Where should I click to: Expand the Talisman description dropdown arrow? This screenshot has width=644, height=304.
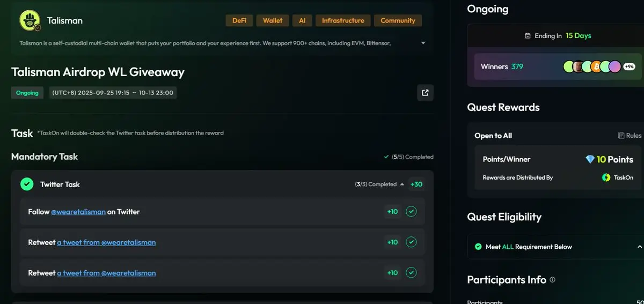click(423, 43)
